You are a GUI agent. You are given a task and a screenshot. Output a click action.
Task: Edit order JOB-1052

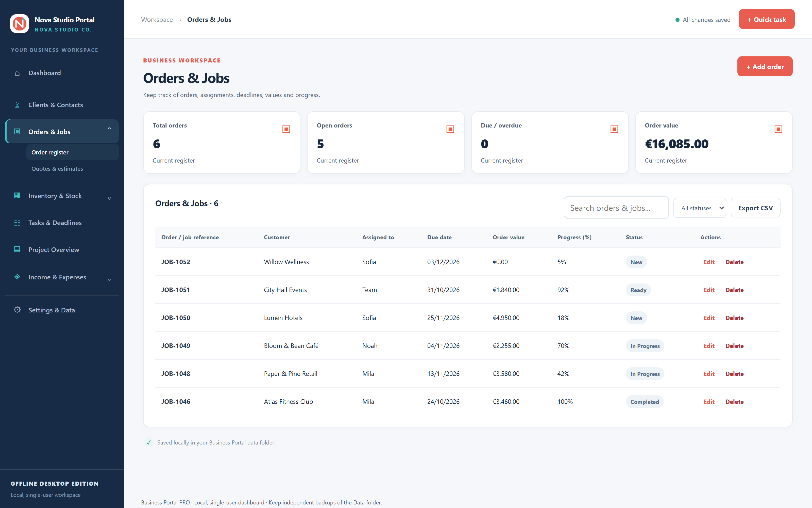coord(709,262)
